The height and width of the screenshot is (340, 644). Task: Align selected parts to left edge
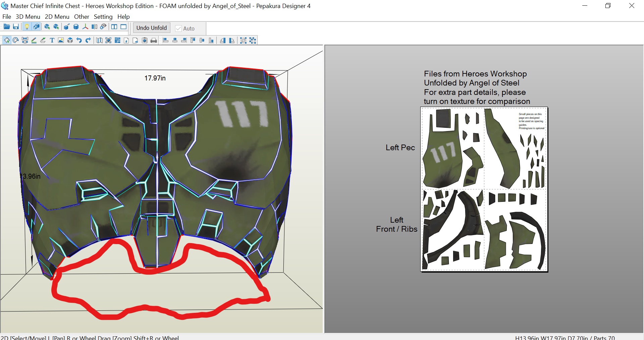click(x=166, y=40)
